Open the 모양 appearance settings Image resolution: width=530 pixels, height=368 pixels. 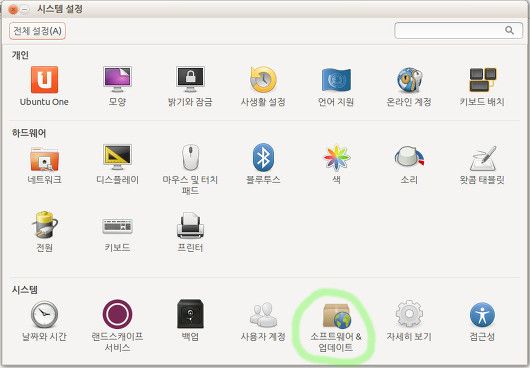[x=117, y=86]
